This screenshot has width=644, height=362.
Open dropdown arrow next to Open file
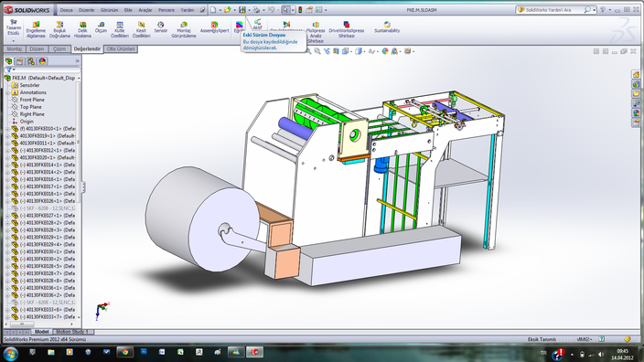pos(234,10)
